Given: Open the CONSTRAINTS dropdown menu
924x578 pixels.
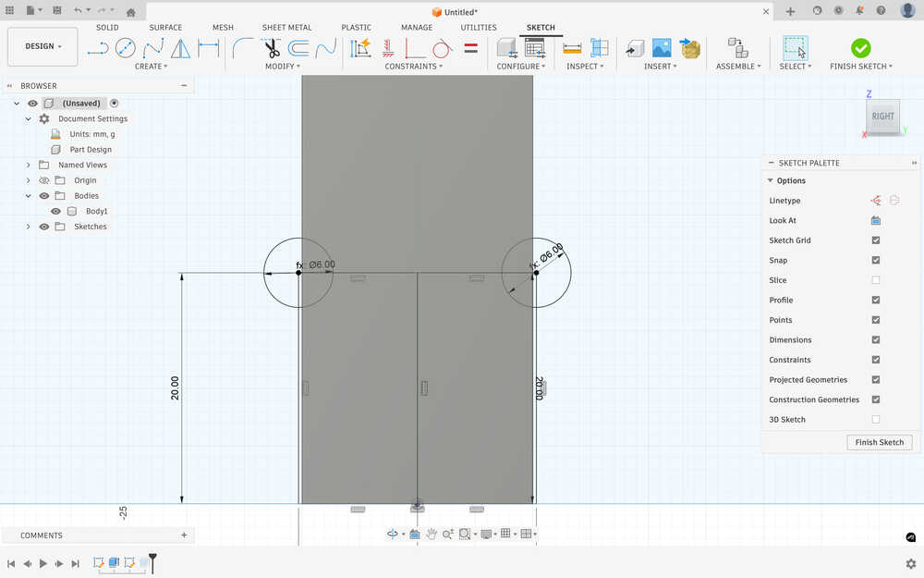Looking at the screenshot, I should click(414, 67).
